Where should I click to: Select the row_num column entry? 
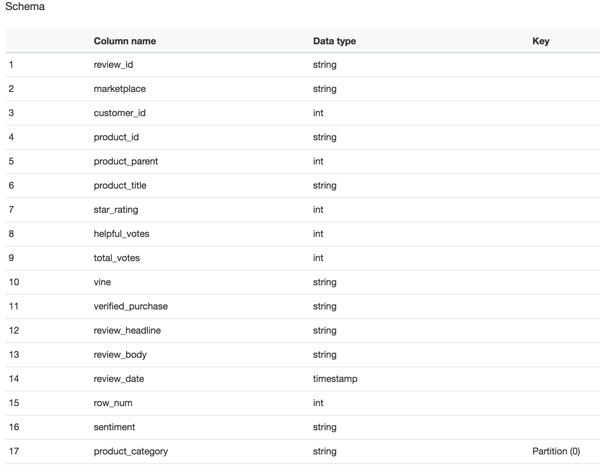(113, 403)
